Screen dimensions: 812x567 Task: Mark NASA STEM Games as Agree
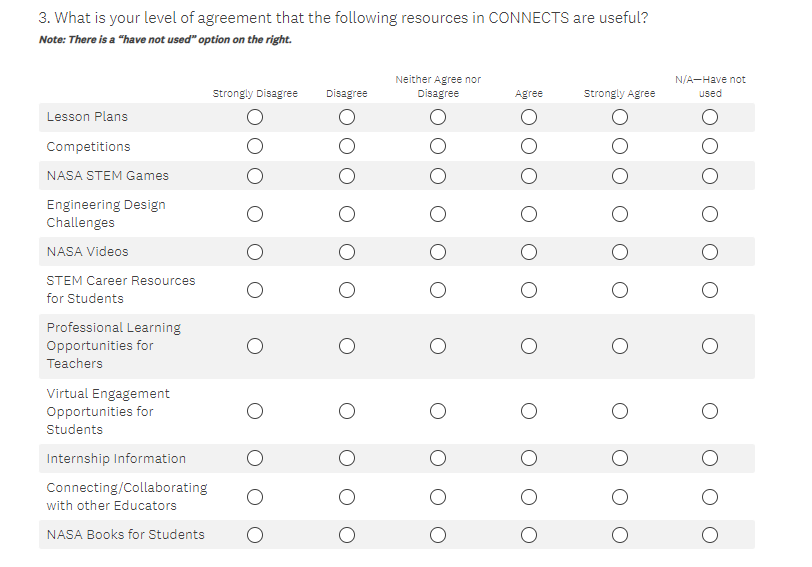(529, 176)
